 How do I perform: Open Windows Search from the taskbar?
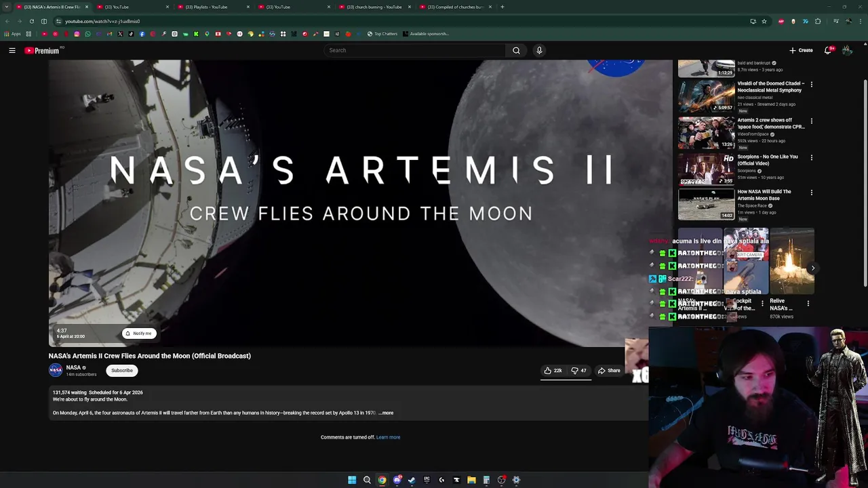click(367, 480)
